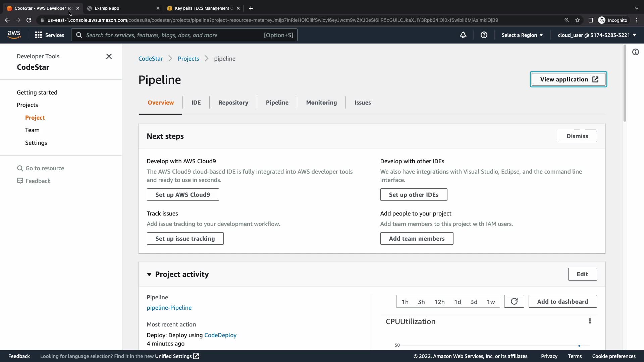Open the pipeline-Pipeline link
Viewport: 644px width, 362px height.
click(169, 308)
